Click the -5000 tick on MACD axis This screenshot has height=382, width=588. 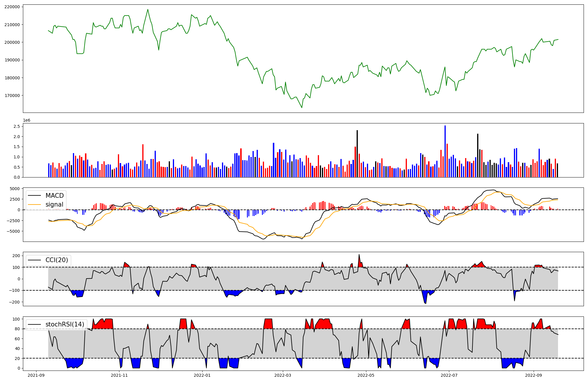(x=14, y=231)
